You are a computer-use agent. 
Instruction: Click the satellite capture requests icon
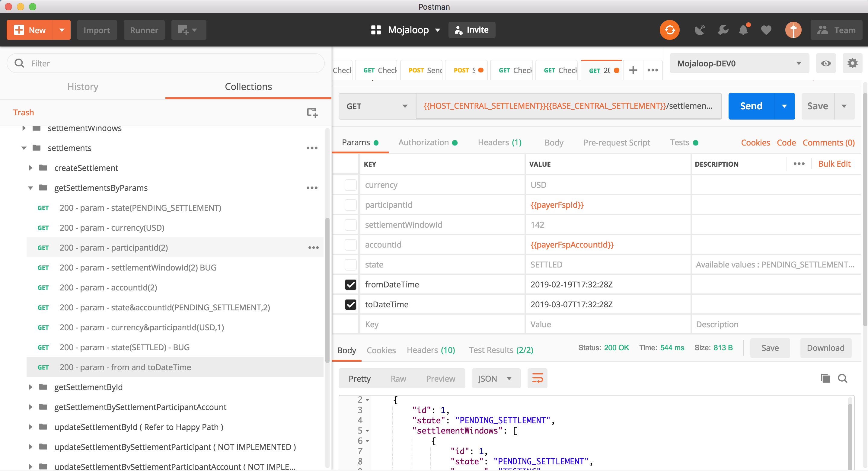point(700,30)
